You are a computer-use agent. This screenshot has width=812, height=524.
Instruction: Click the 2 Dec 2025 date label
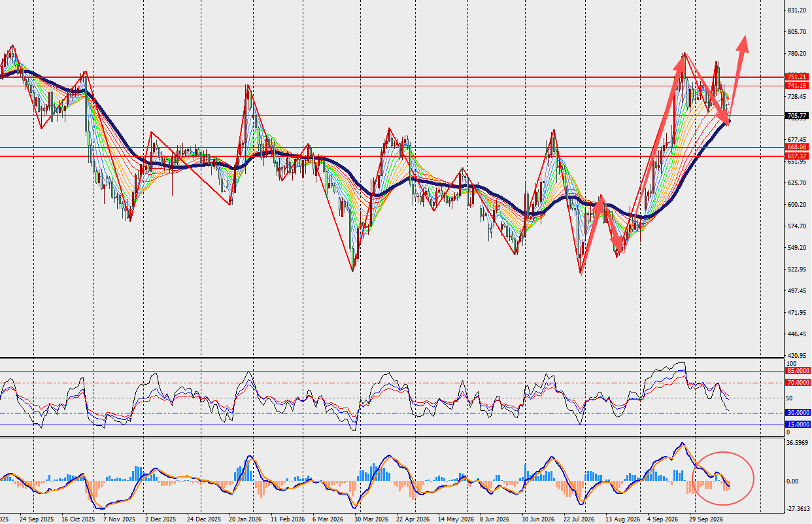(x=160, y=519)
